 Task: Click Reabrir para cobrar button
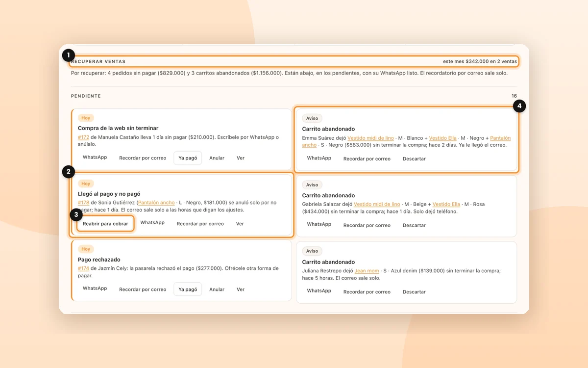105,224
